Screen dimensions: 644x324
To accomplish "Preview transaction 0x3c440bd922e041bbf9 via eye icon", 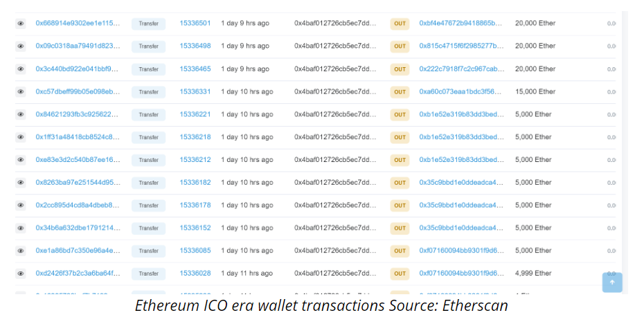I will click(21, 69).
